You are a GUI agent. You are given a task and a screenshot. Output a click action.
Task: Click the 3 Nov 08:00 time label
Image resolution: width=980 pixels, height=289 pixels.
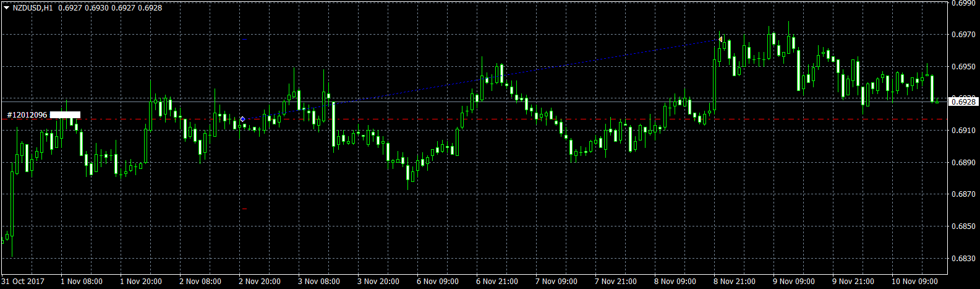click(x=319, y=282)
